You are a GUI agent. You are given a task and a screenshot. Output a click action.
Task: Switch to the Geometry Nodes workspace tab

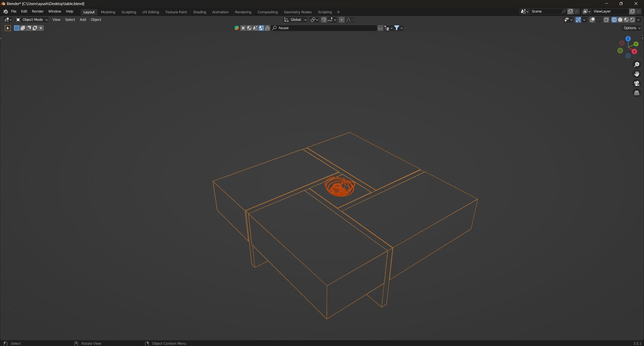point(298,12)
